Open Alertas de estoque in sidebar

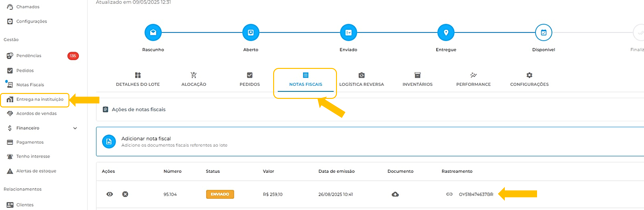36,171
